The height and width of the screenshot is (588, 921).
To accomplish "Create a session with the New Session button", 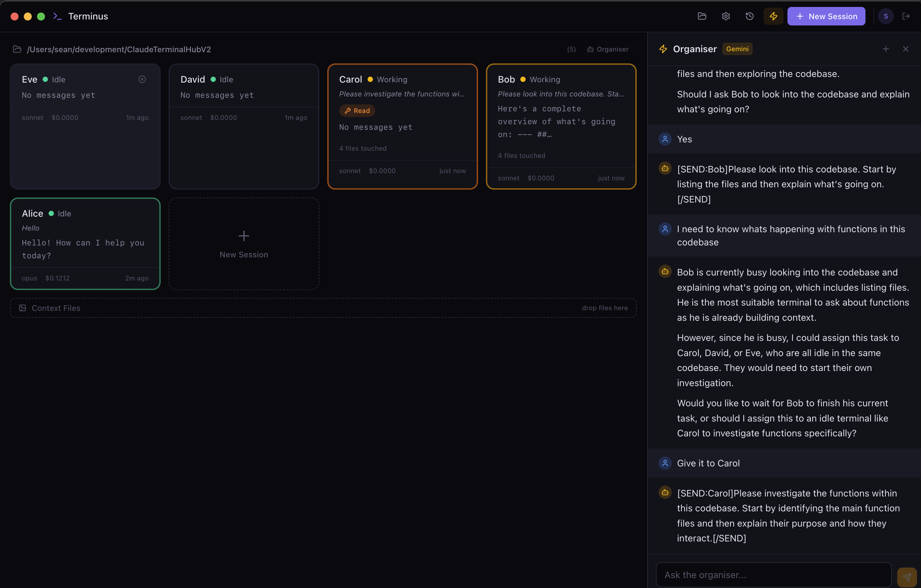I will [x=826, y=16].
